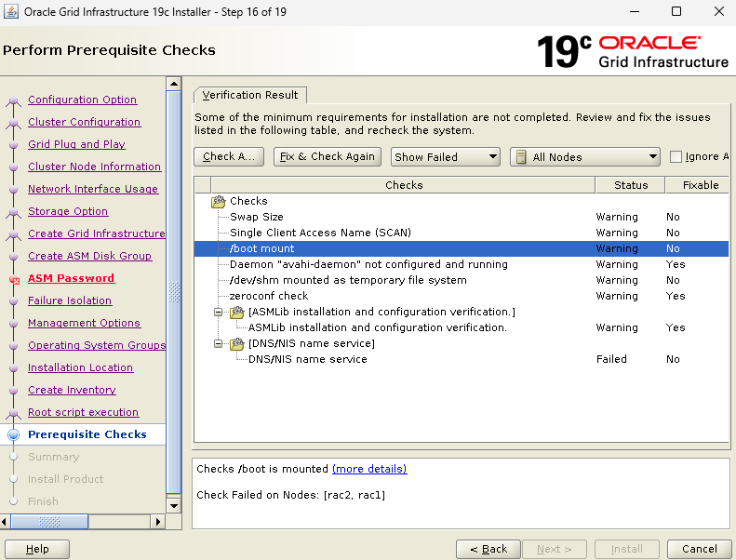736x560 pixels.
Task: Click the sidebar scroll down arrow
Action: tap(174, 506)
